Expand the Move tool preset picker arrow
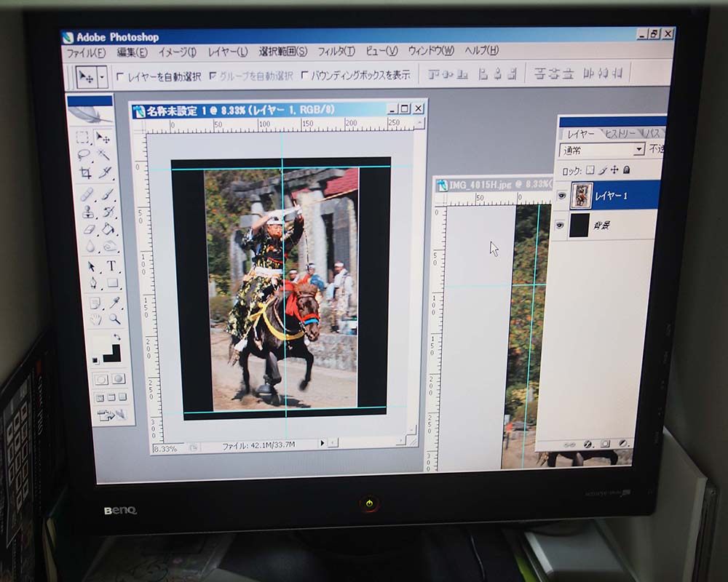The width and height of the screenshot is (728, 582). pos(103,76)
